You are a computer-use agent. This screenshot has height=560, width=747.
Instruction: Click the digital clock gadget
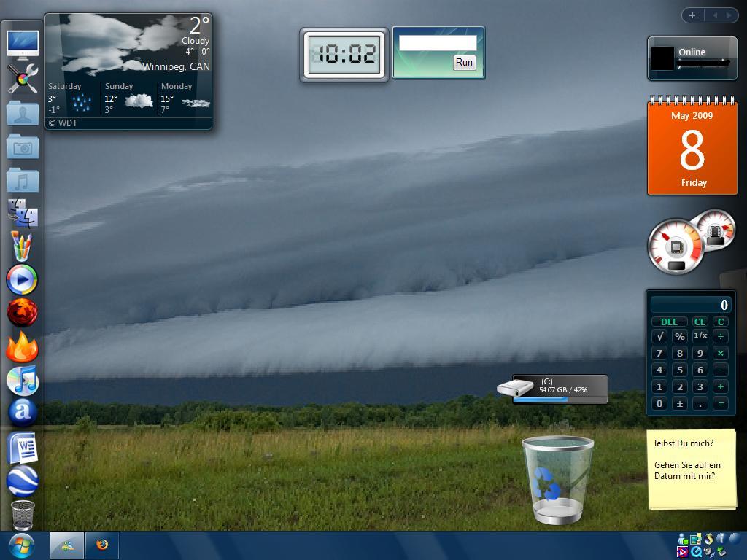pos(344,54)
